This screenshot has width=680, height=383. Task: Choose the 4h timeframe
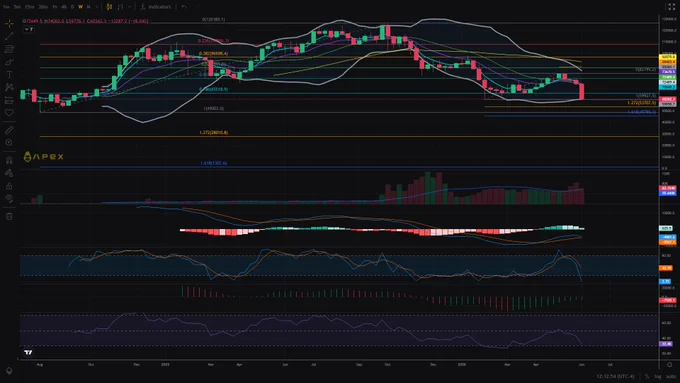pos(64,7)
